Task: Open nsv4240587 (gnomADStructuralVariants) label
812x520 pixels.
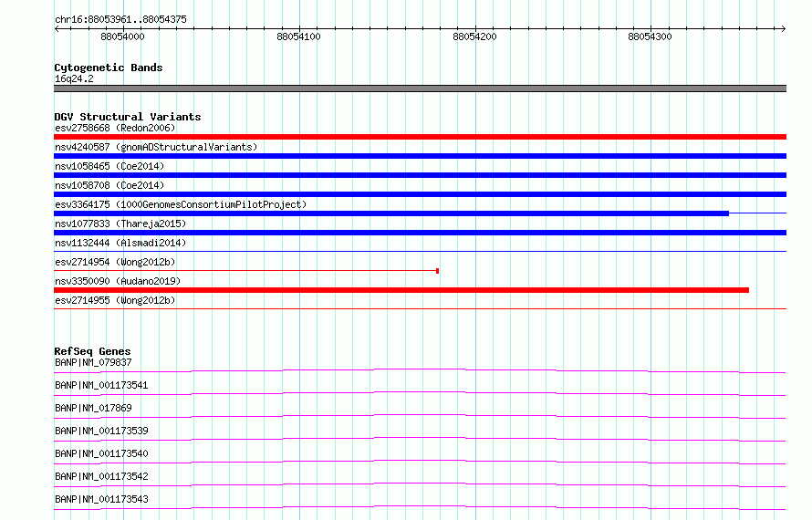Action: (156, 147)
